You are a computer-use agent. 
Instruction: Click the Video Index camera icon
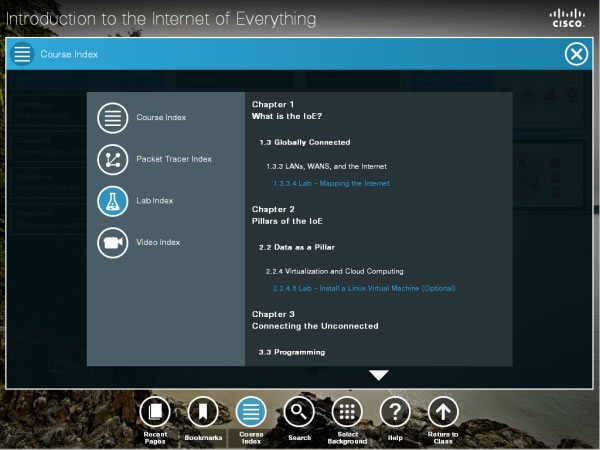112,242
